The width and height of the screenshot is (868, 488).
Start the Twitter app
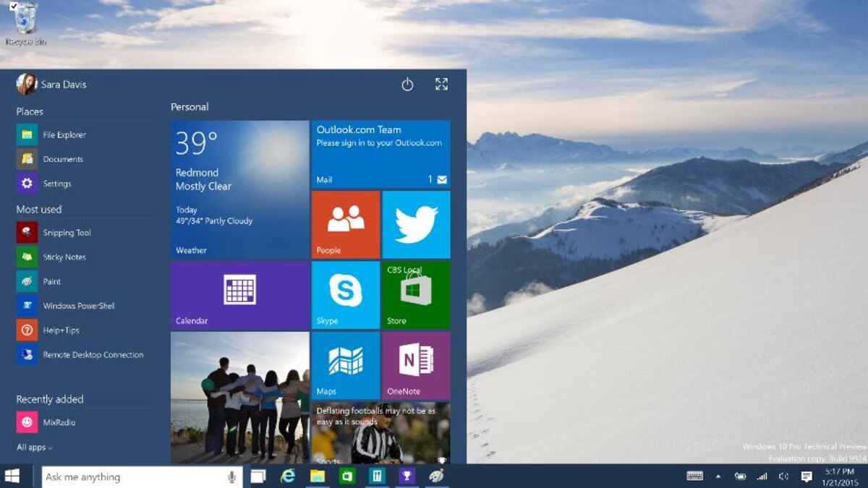[416, 224]
